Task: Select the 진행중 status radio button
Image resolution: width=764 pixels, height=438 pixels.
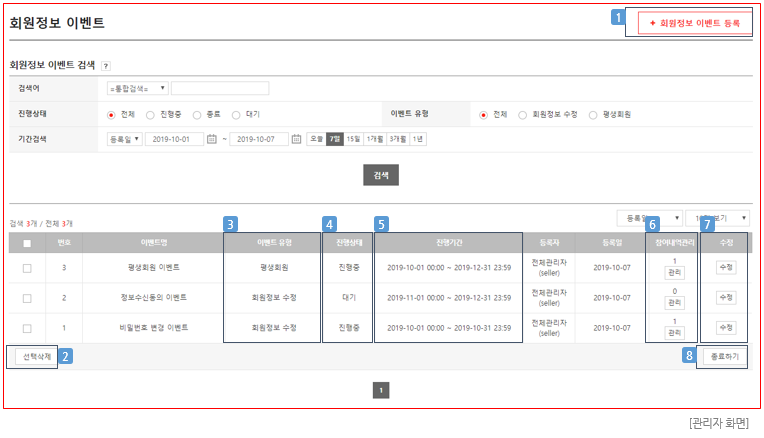Action: (151, 114)
